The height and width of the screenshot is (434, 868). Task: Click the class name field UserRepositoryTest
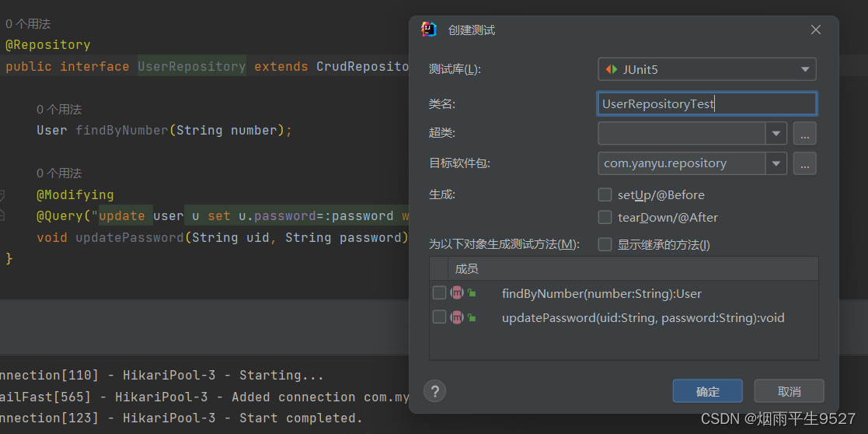click(707, 103)
